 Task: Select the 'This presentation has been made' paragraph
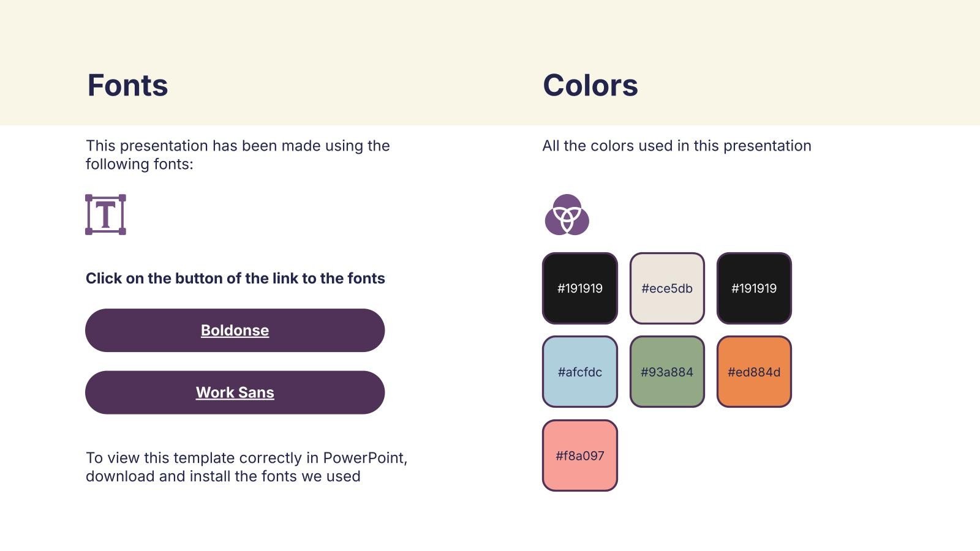click(x=238, y=155)
